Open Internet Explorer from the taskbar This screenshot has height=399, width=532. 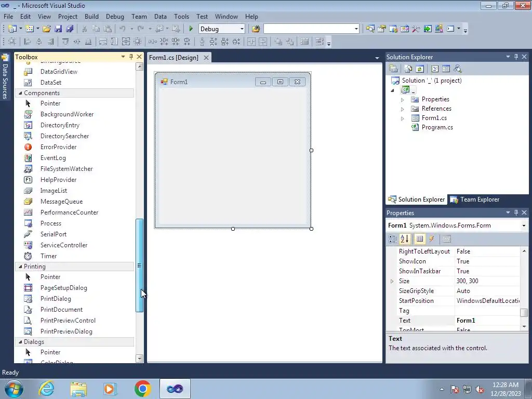click(x=46, y=389)
